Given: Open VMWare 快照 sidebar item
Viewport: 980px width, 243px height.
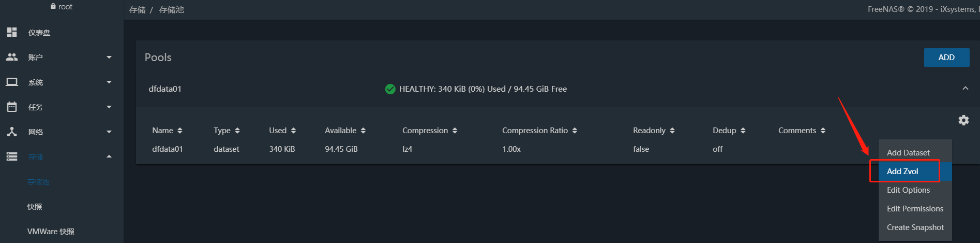Looking at the screenshot, I should [x=51, y=232].
